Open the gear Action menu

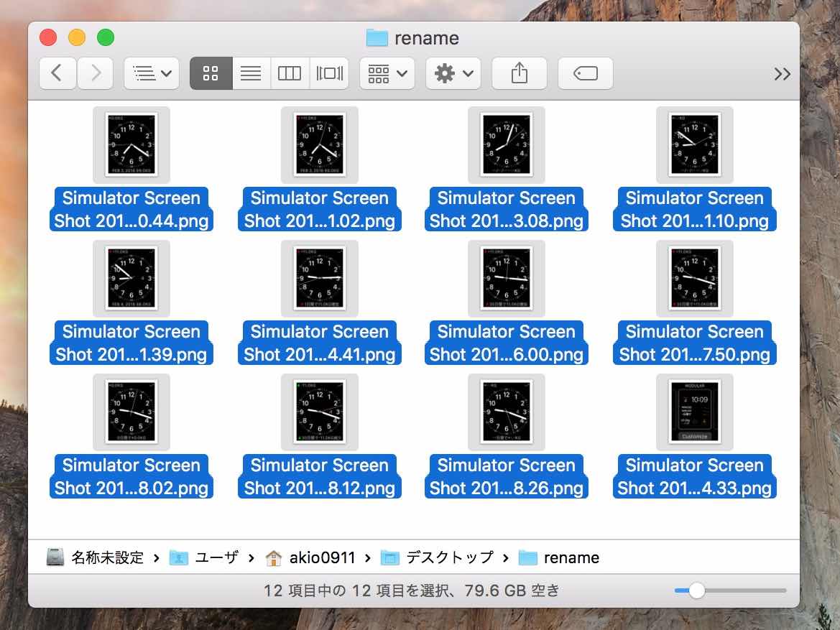click(x=453, y=73)
